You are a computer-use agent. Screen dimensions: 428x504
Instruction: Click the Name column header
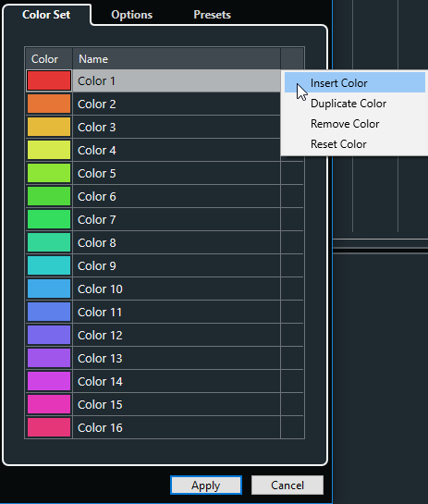pos(177,59)
